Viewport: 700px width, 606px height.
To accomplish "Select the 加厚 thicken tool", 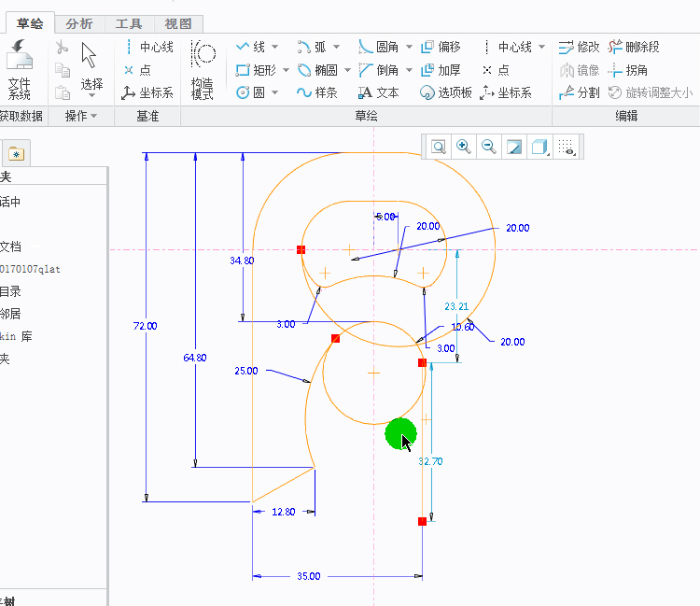I will pyautogui.click(x=441, y=70).
